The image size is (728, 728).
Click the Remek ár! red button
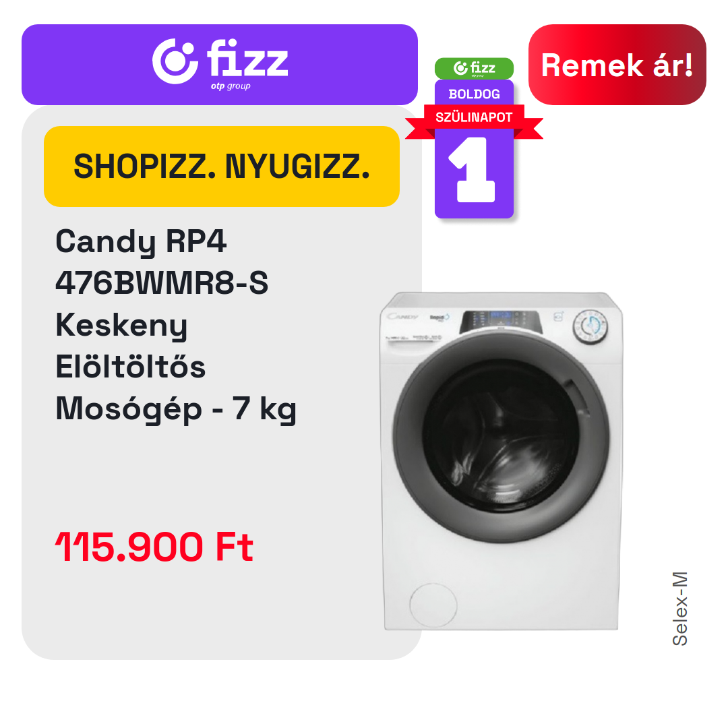click(617, 65)
